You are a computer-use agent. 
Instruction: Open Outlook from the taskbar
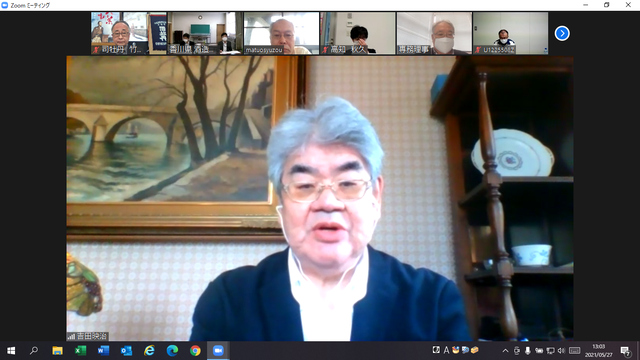126,351
